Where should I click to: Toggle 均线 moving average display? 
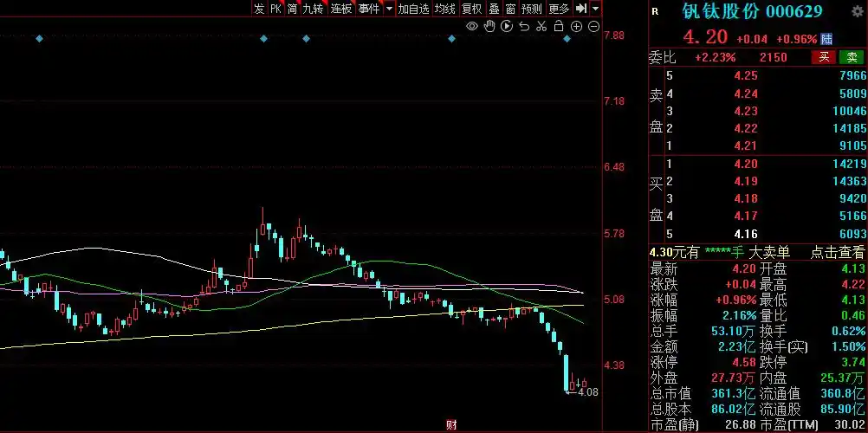[x=444, y=9]
